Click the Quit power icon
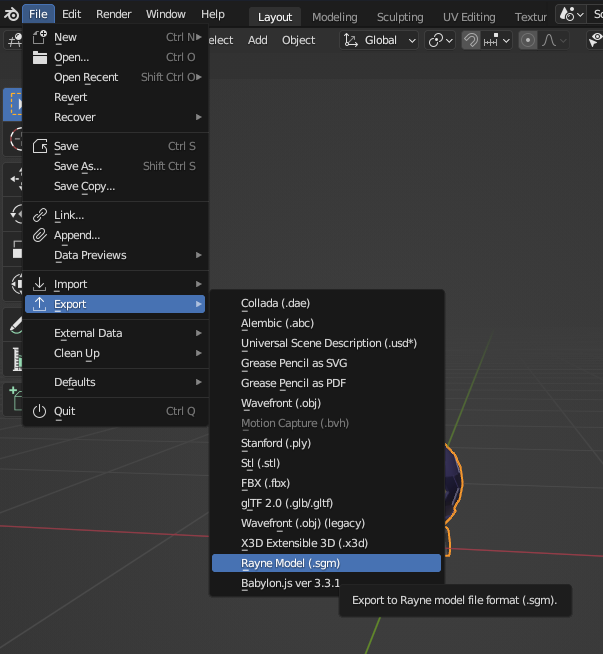The image size is (603, 654). tap(40, 411)
